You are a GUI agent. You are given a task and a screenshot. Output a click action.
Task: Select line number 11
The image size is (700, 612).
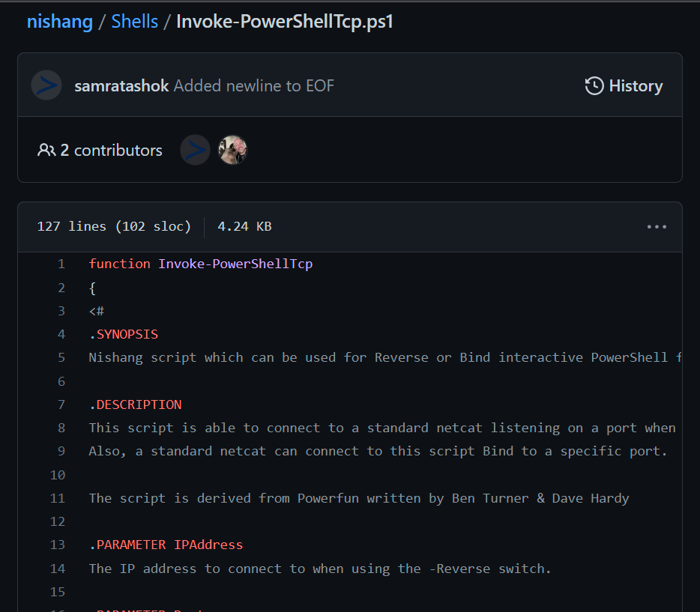pos(58,498)
